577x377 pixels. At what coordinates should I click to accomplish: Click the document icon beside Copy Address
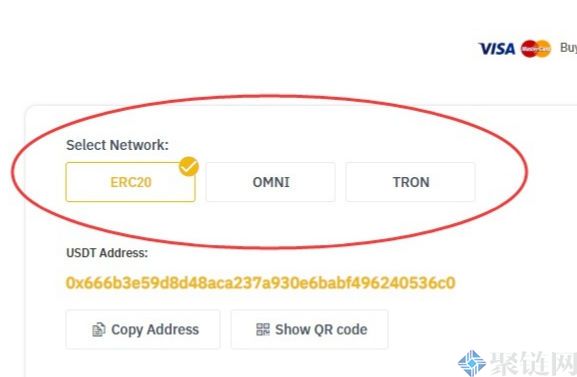coord(99,330)
